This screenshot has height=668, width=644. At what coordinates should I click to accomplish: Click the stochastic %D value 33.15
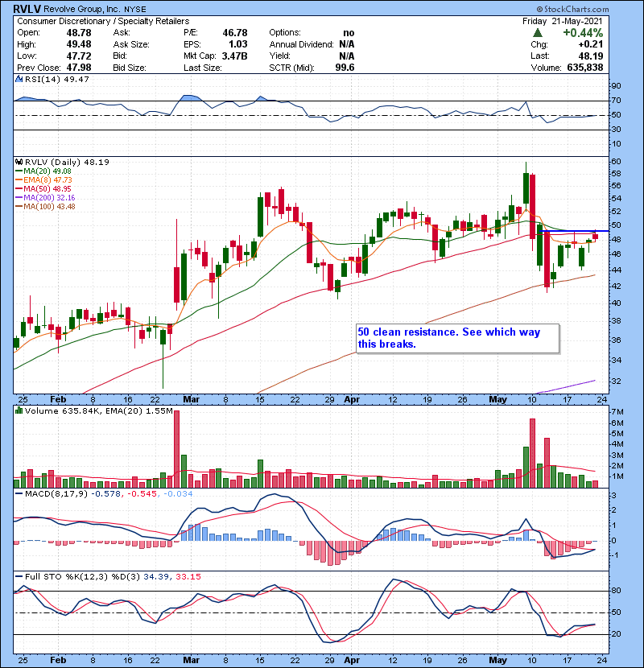188,577
